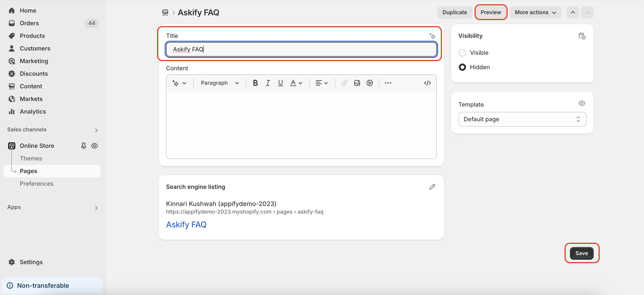
Task: Click the Discounts badge icon
Action: coord(11,74)
